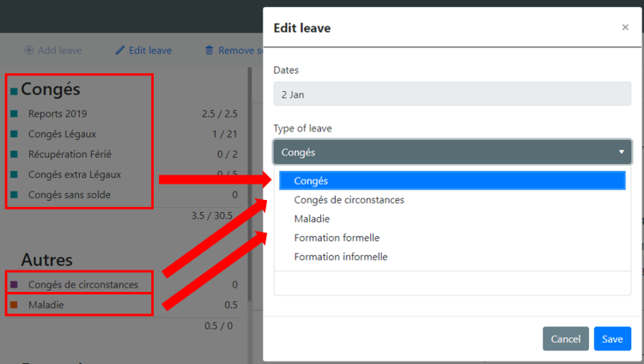Close the Edit leave dialog
The width and height of the screenshot is (644, 364).
pyautogui.click(x=625, y=27)
